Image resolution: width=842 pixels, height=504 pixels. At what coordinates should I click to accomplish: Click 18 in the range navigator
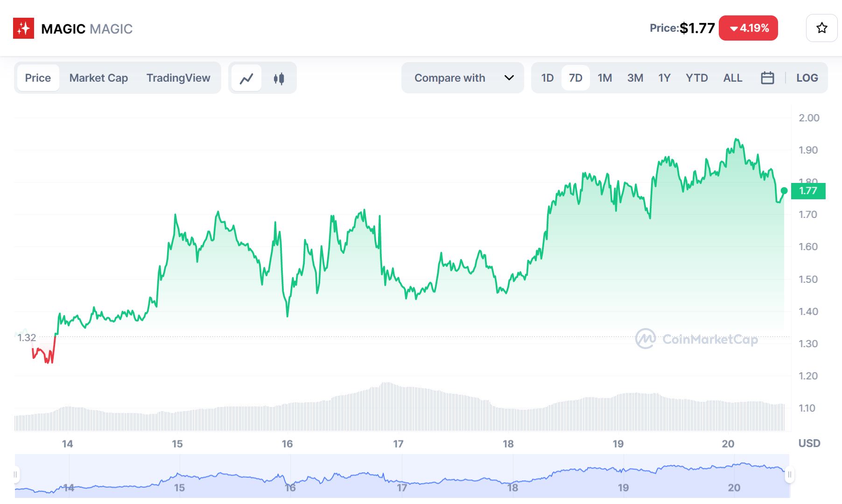pos(512,488)
